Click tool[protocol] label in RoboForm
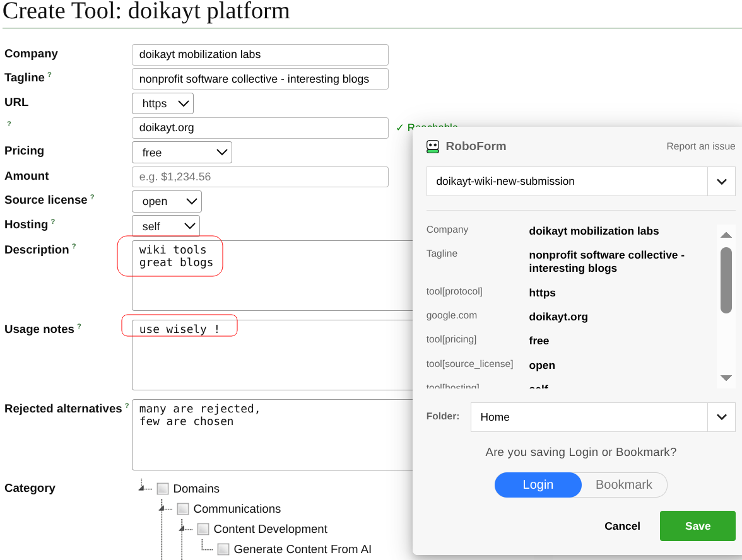 click(x=454, y=291)
